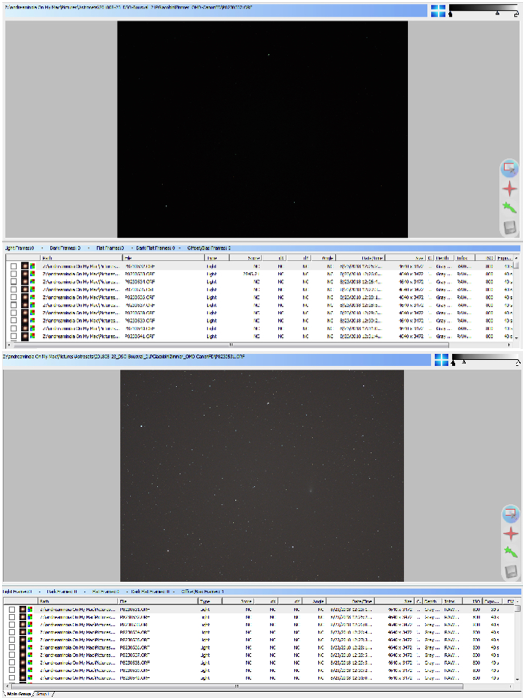Viewport: 525px width, 700px height.
Task: Click black point marker on lower gradient slider
Action: pyautogui.click(x=453, y=363)
